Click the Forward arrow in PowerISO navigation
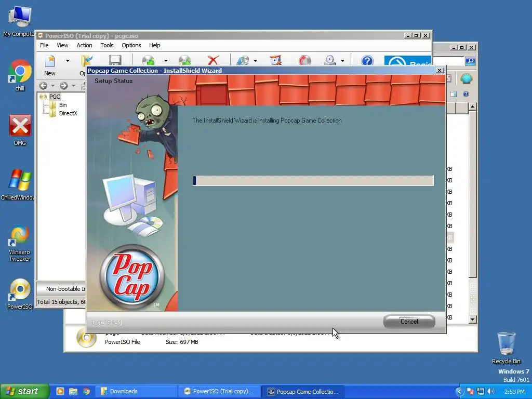Screen dimensions: 532x399 pyautogui.click(x=64, y=86)
